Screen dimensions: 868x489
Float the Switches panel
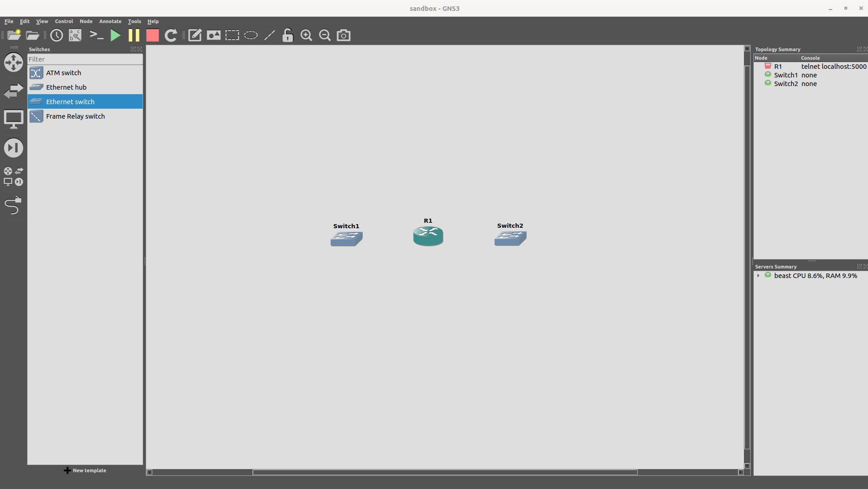(x=133, y=49)
